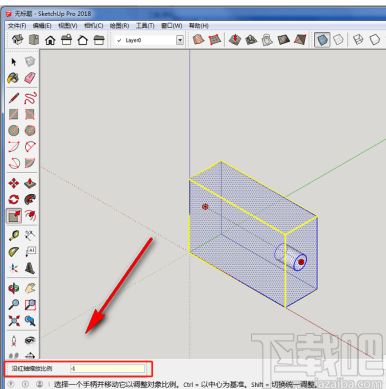This screenshot has height=389, width=386.
Task: Choose the Rotate tool
Action: click(14, 199)
